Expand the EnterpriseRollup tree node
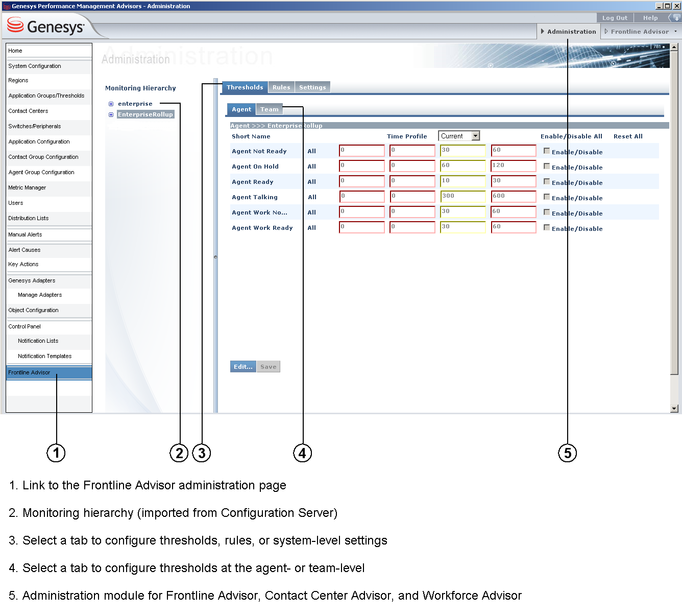The height and width of the screenshot is (616, 682). [x=111, y=114]
